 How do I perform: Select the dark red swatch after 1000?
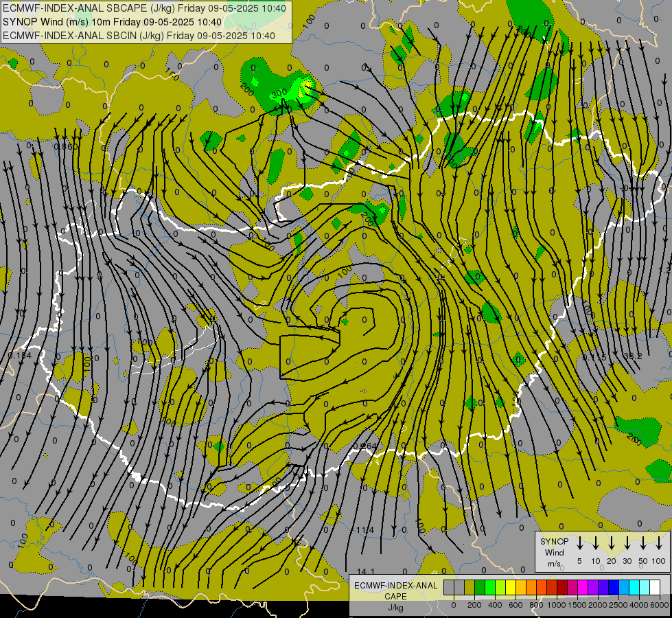click(x=562, y=587)
